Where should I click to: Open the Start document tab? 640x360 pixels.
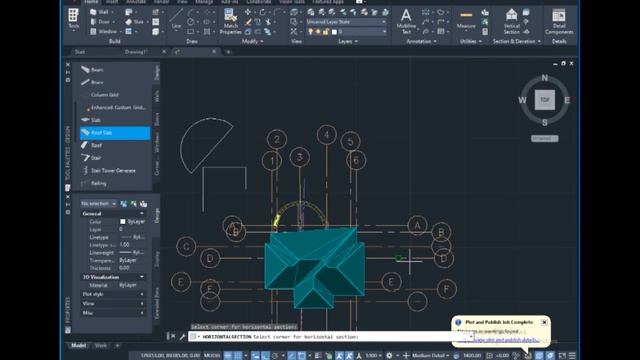coord(80,52)
